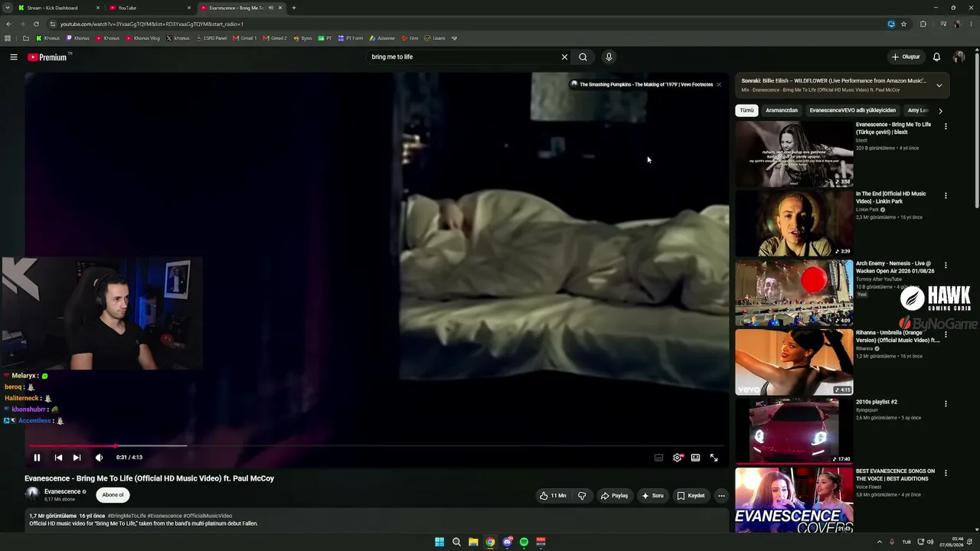This screenshot has height=551, width=980.
Task: Start voice search with the microphone
Action: pos(609,57)
